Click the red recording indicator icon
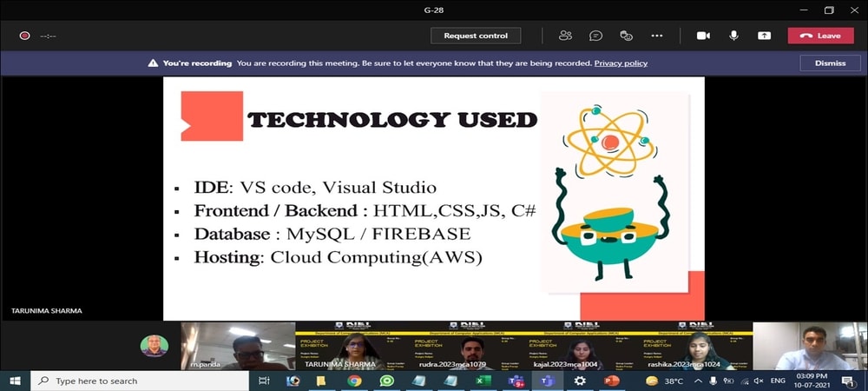Image resolution: width=868 pixels, height=391 pixels. [x=24, y=36]
